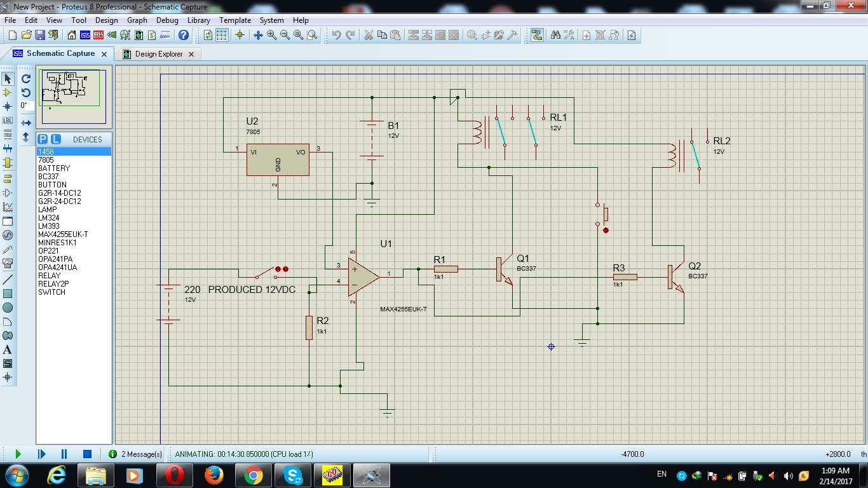Open the Debug menu
Screen dimensions: 868x488
coord(168,20)
